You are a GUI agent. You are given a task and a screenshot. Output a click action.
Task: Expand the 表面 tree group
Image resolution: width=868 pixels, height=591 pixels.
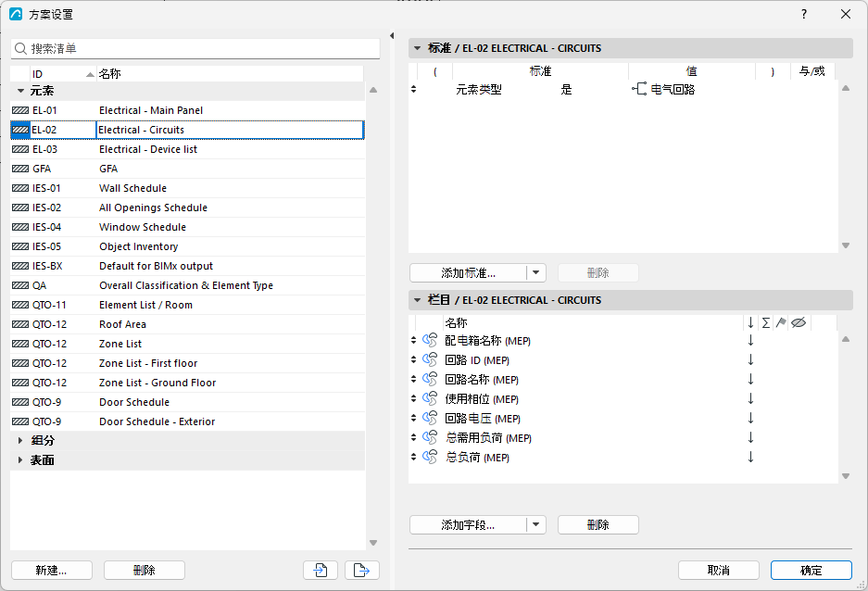[20, 459]
